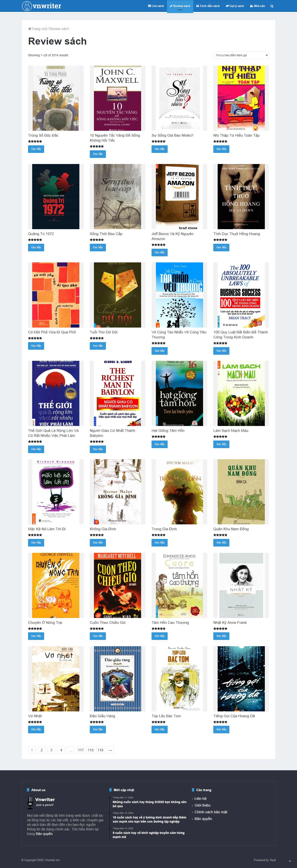Click the vnwriter logo icon

27,6
